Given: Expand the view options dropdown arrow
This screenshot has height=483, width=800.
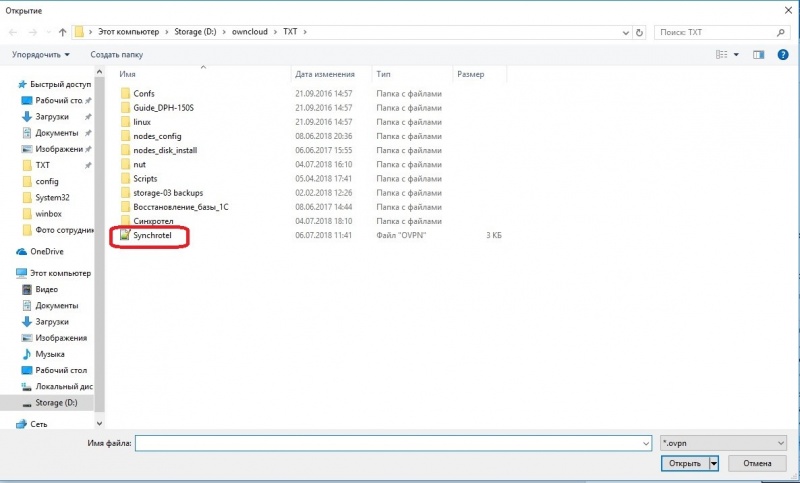Looking at the screenshot, I should [x=736, y=55].
